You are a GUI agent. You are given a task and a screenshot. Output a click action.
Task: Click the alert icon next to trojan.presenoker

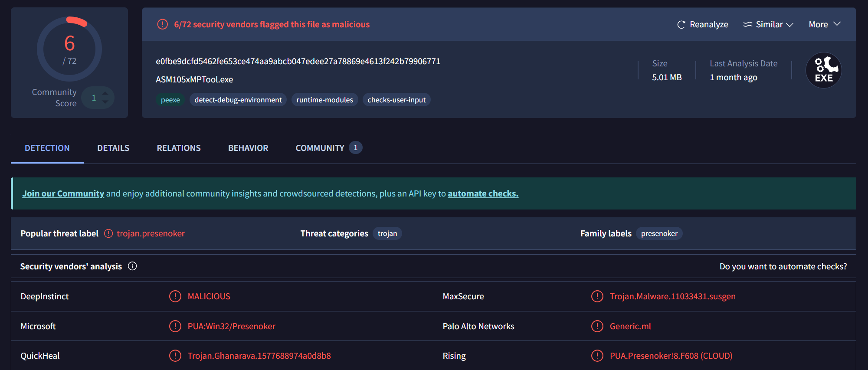tap(108, 233)
